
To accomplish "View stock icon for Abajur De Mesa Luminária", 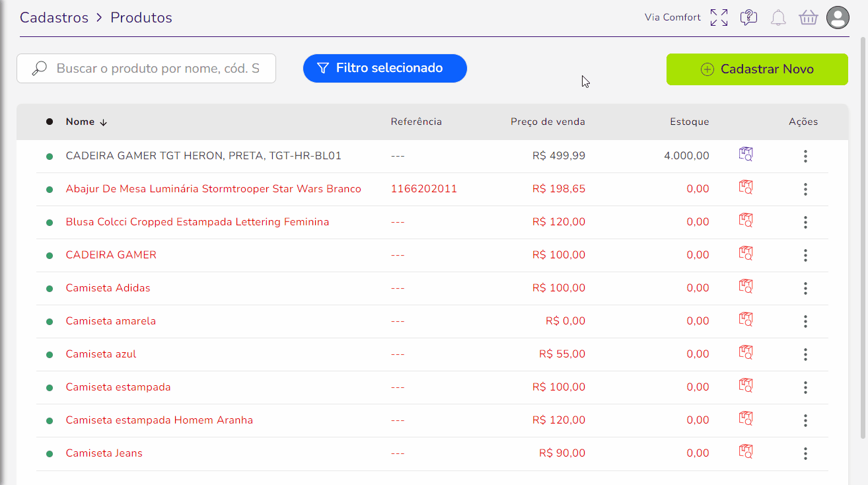I will [746, 188].
